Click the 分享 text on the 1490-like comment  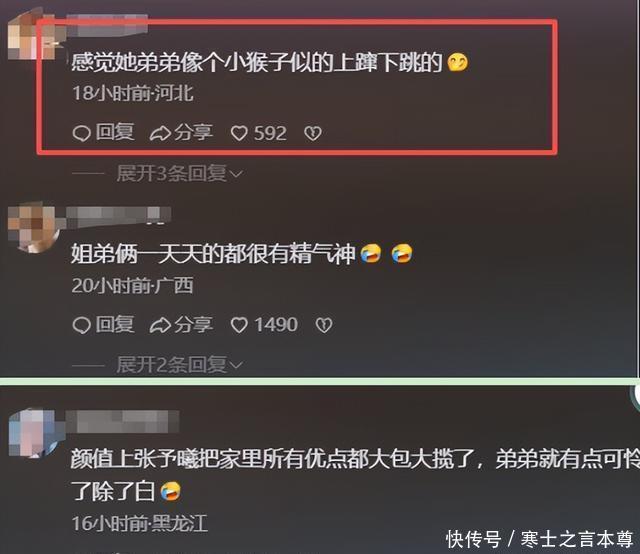[193, 325]
